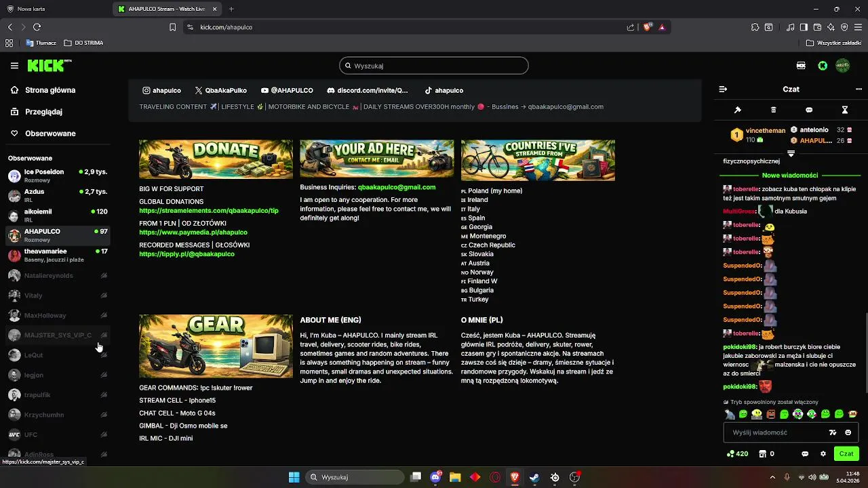Open the Discord invite link

[x=368, y=90]
